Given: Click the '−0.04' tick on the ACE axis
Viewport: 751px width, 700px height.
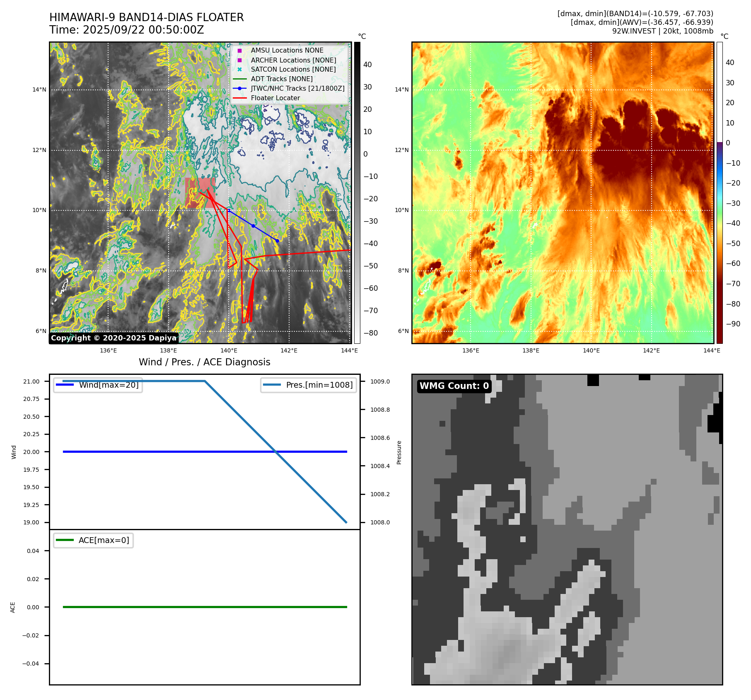Looking at the screenshot, I should point(31,664).
